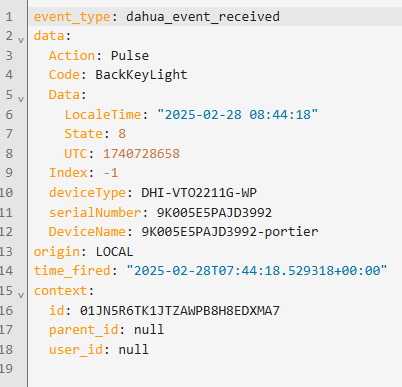Click the UTC number 1740728658
The width and height of the screenshot is (402, 387).
(141, 153)
